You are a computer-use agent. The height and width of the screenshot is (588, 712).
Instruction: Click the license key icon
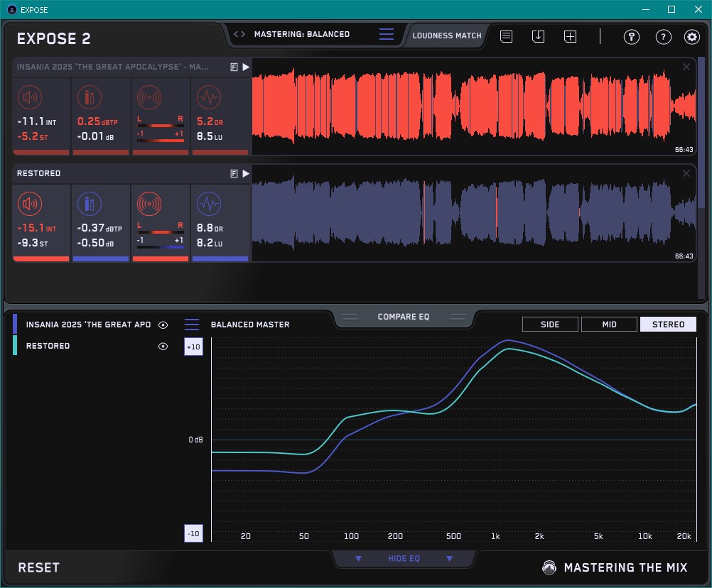(632, 37)
